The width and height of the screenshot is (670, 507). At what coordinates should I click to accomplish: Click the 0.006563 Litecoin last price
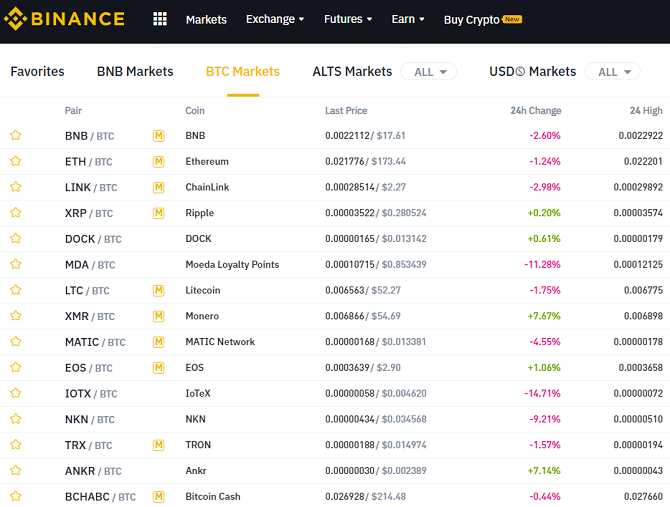coord(344,290)
